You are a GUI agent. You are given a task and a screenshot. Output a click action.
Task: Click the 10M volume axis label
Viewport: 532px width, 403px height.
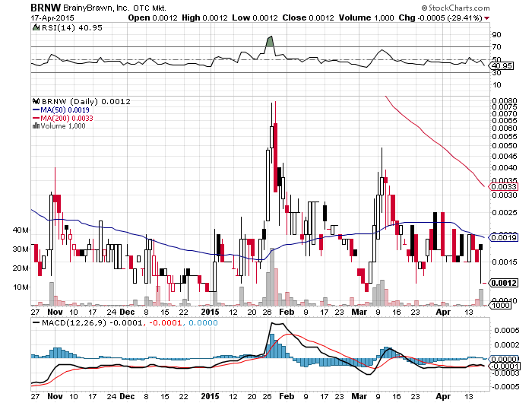click(x=21, y=287)
